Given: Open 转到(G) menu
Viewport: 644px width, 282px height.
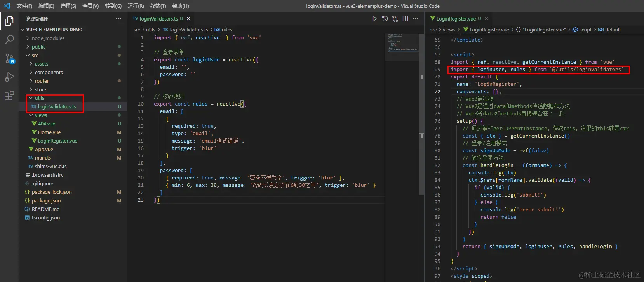Looking at the screenshot, I should coord(113,6).
